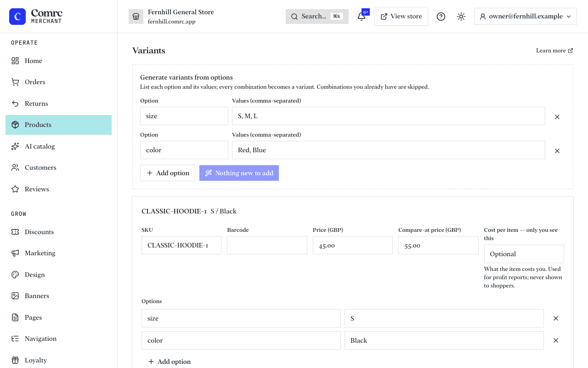The height and width of the screenshot is (368, 588).
Task: Remove the color option row in generator
Action: (x=557, y=151)
